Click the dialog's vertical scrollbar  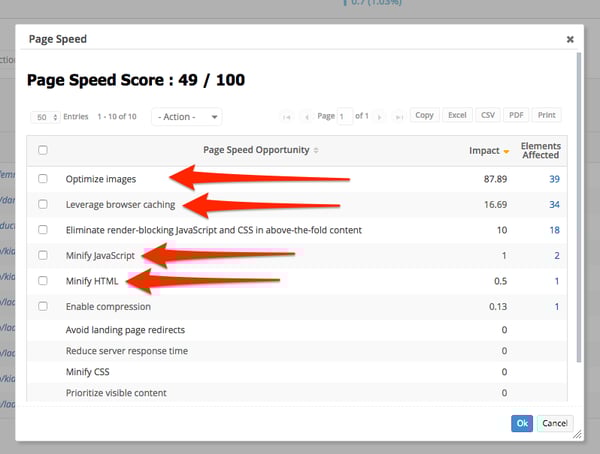point(579,207)
